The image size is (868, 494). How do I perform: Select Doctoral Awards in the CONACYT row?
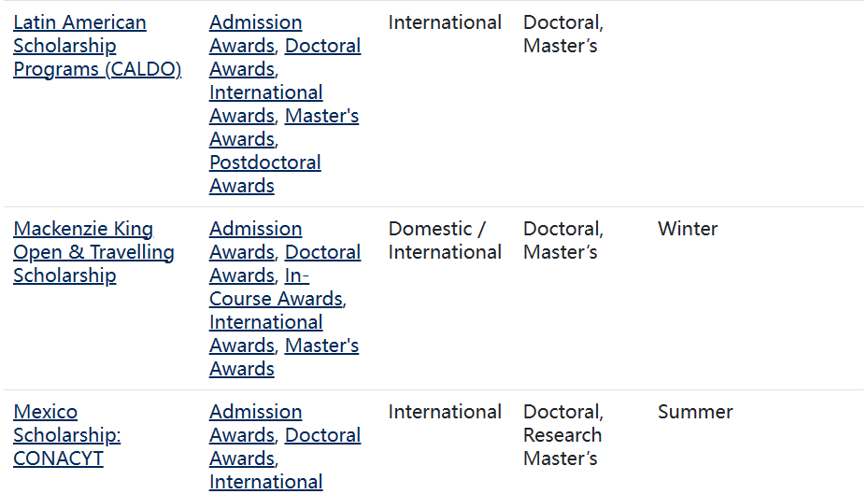pyautogui.click(x=322, y=435)
